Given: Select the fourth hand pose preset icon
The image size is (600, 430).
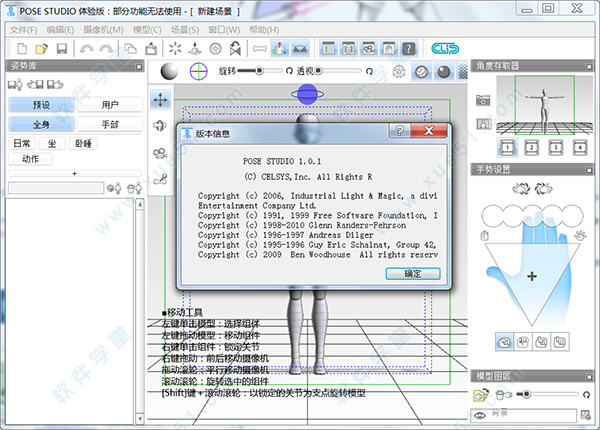Looking at the screenshot, I should click(560, 342).
